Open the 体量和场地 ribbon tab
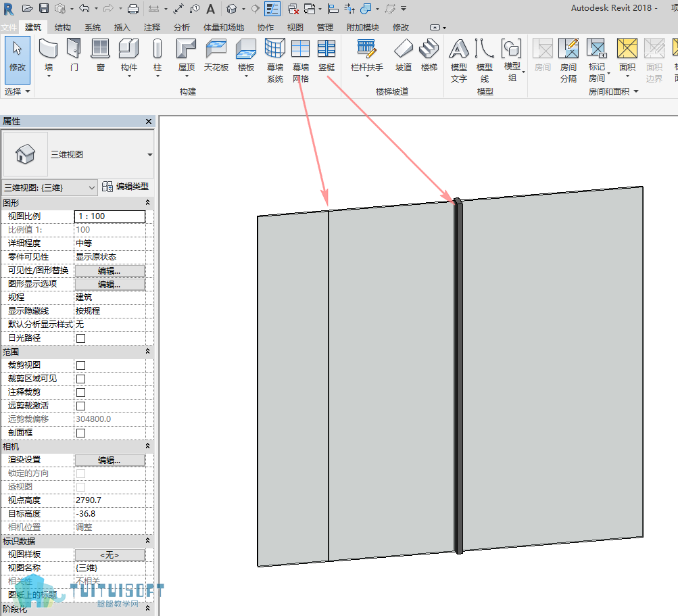This screenshot has height=616, width=678. point(224,28)
